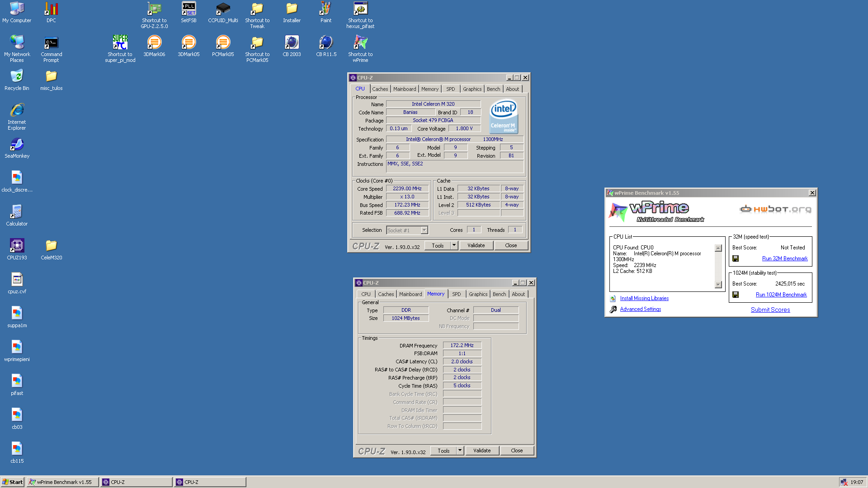Viewport: 868px width, 488px height.
Task: Open the CeleM320 folder
Action: pyautogui.click(x=51, y=249)
